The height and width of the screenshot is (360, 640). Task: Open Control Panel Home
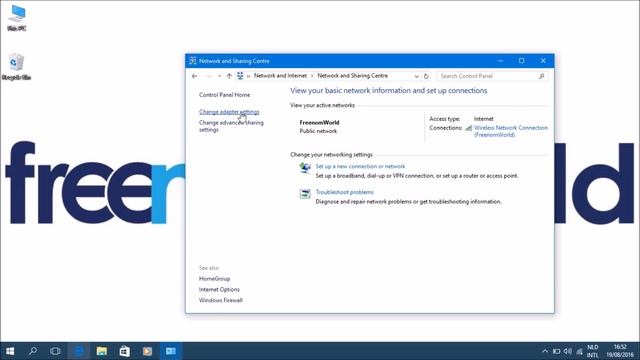click(x=224, y=95)
